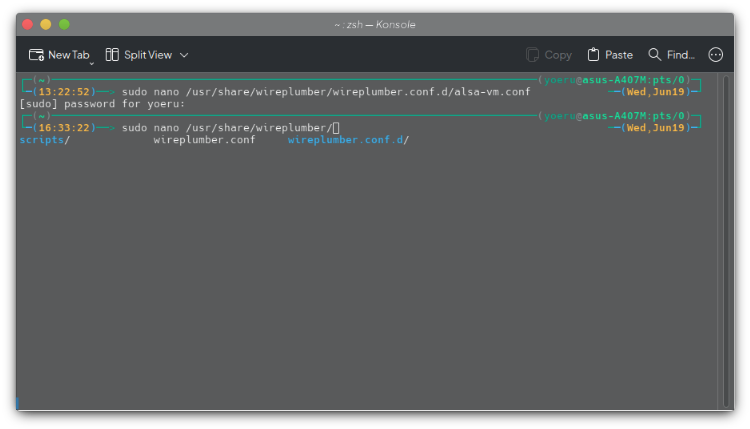Click the vertical terminal scrollbar

[x=726, y=240]
